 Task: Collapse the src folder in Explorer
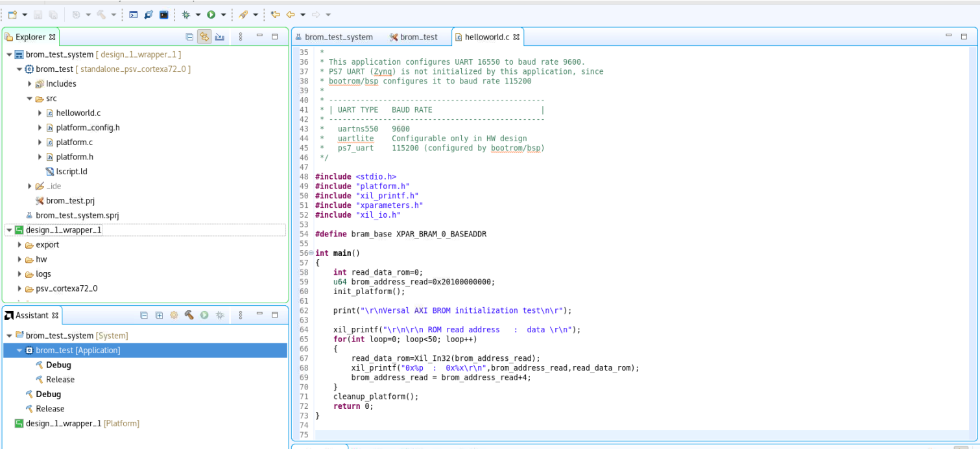click(29, 98)
